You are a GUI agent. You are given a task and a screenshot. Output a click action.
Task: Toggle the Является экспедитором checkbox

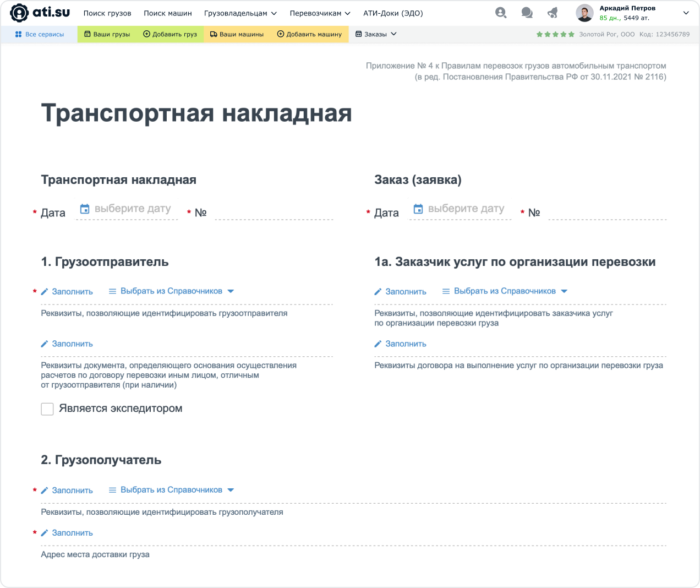tap(47, 409)
